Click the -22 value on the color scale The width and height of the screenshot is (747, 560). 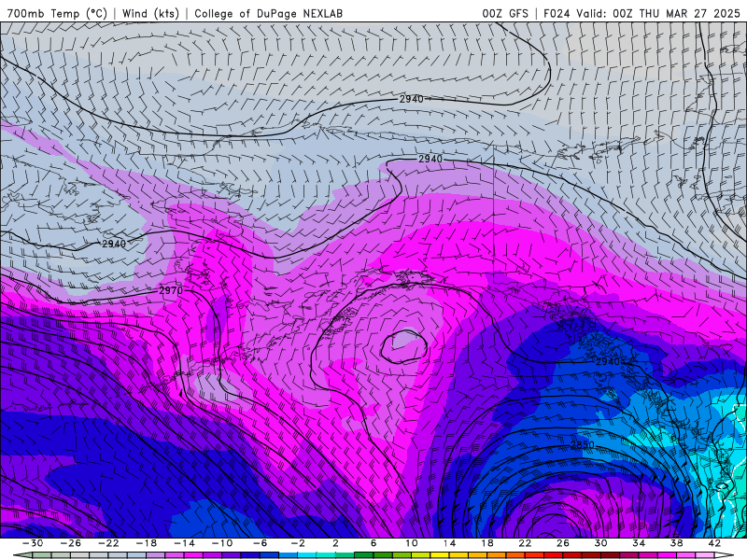108,543
